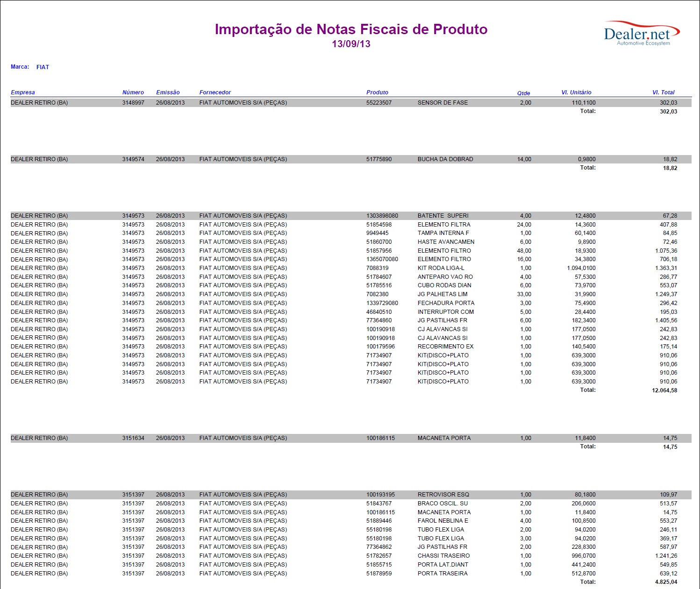
Task: Click the Produto column header
Action: (377, 92)
